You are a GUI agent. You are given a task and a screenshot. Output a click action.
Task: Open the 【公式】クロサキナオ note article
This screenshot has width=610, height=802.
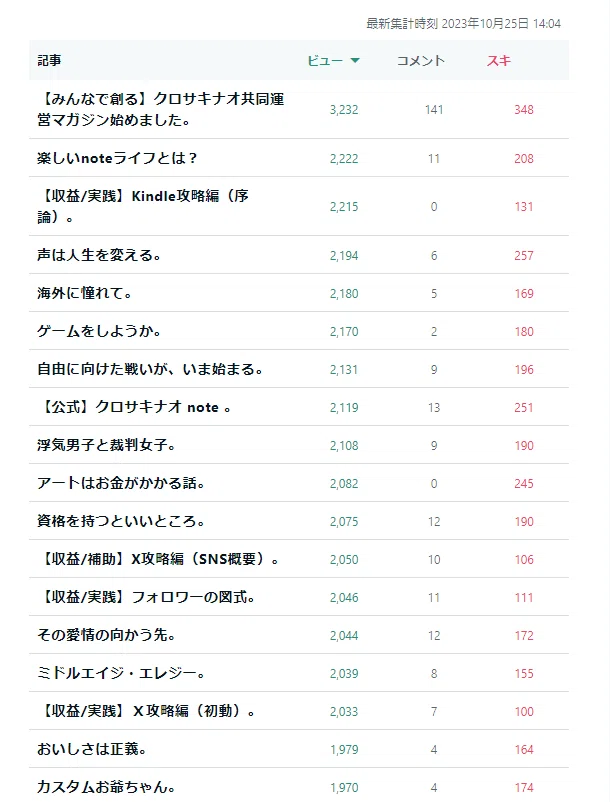coord(134,407)
